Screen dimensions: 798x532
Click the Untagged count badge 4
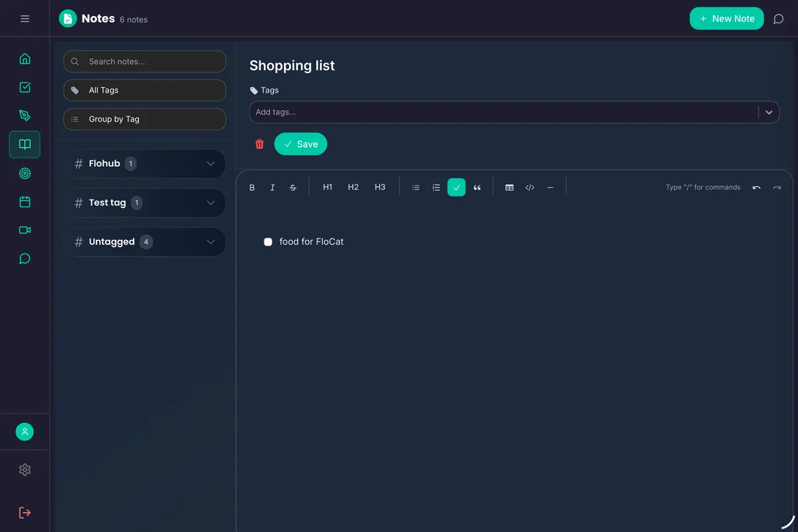146,242
